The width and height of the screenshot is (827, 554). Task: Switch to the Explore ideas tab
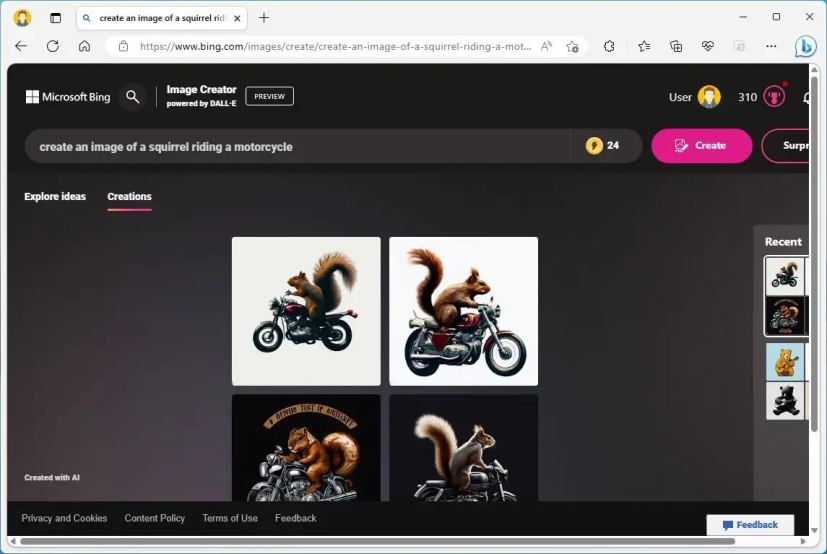point(55,196)
